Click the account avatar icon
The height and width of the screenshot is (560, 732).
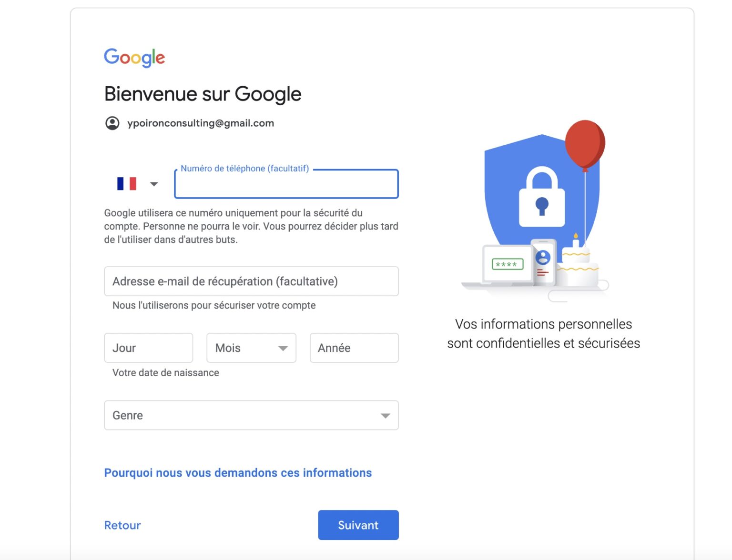tap(112, 123)
